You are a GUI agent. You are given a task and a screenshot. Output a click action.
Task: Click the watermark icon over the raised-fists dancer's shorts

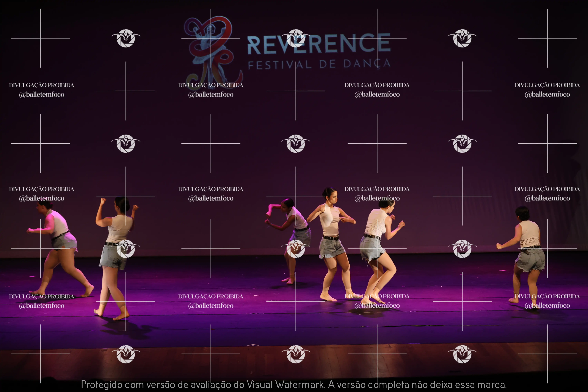[x=126, y=249]
